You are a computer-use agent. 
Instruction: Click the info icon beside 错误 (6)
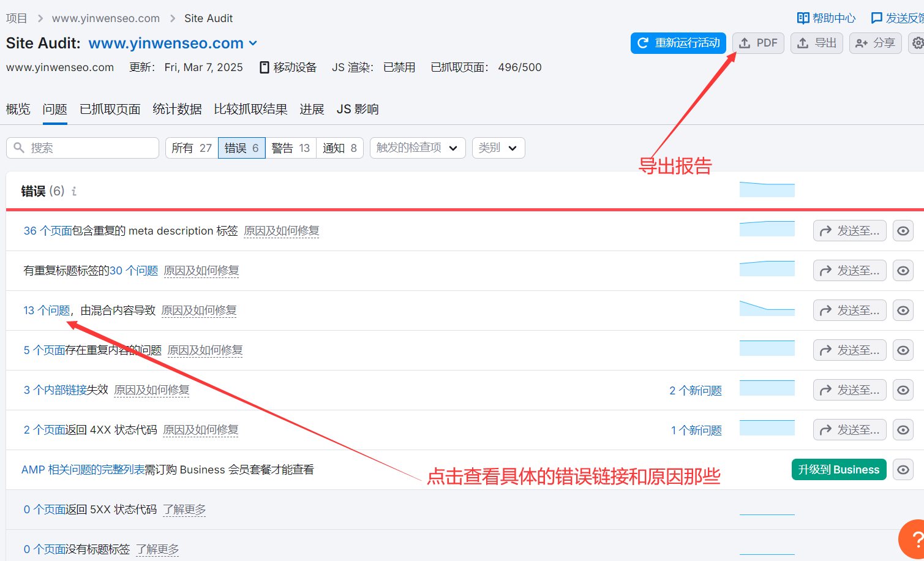click(x=74, y=191)
